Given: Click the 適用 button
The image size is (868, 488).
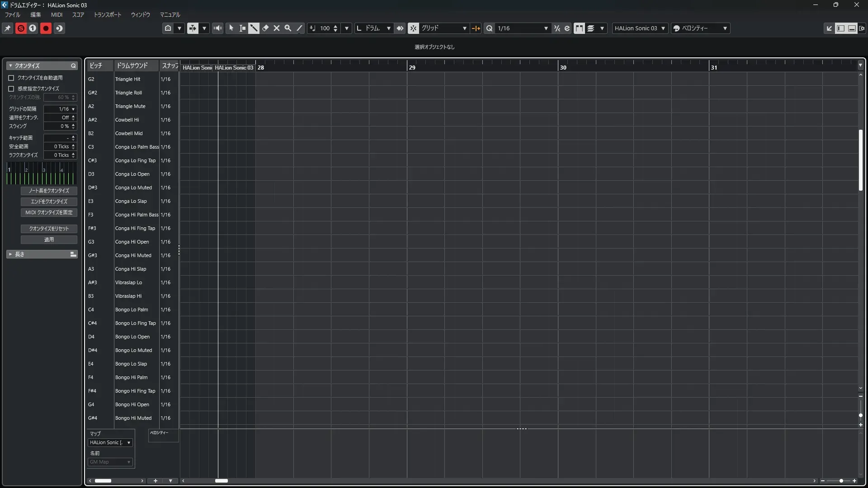Looking at the screenshot, I should click(49, 239).
